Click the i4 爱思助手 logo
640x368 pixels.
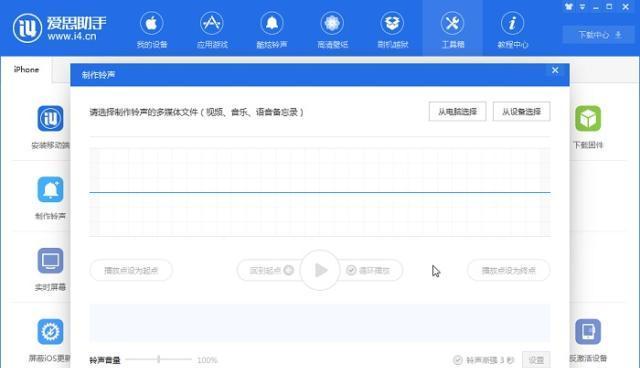60,28
